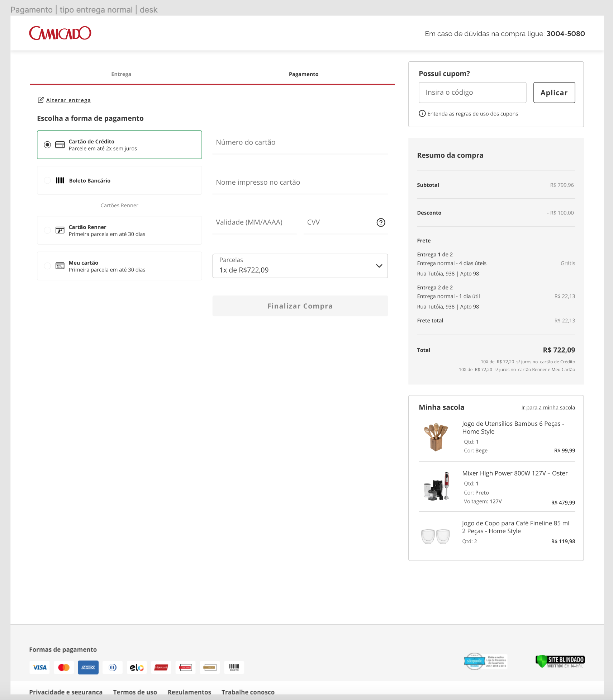
Task: Click the Hipercard icon in footer
Action: point(161,667)
